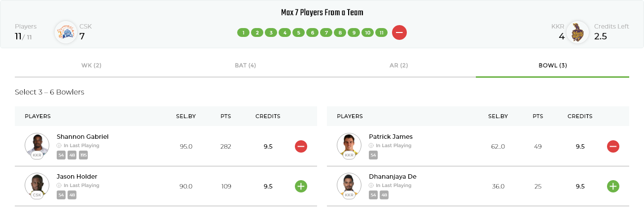The image size is (644, 221).
Task: Click the CSK team logo
Action: click(66, 32)
